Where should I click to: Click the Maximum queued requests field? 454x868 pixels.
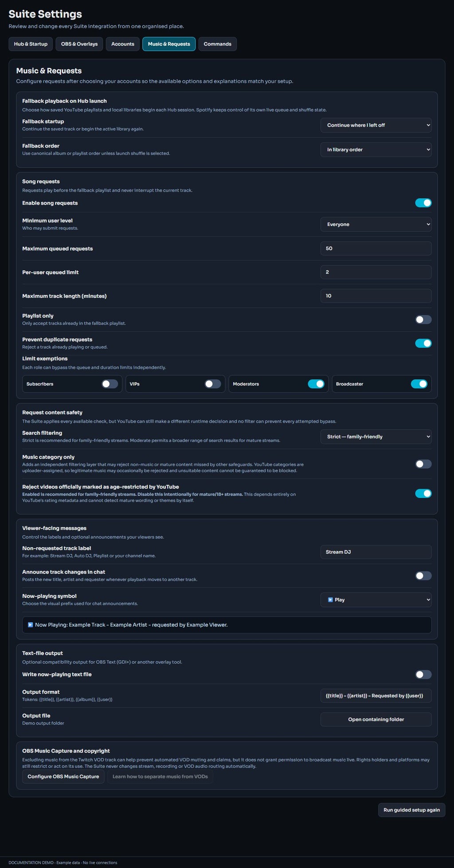[376, 249]
